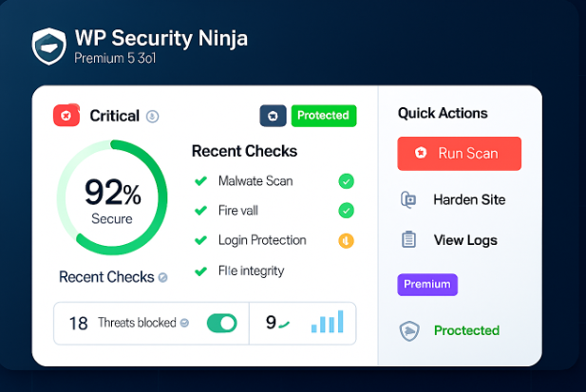The width and height of the screenshot is (586, 392).
Task: Click the Malware Scan green status check
Action: click(x=346, y=181)
